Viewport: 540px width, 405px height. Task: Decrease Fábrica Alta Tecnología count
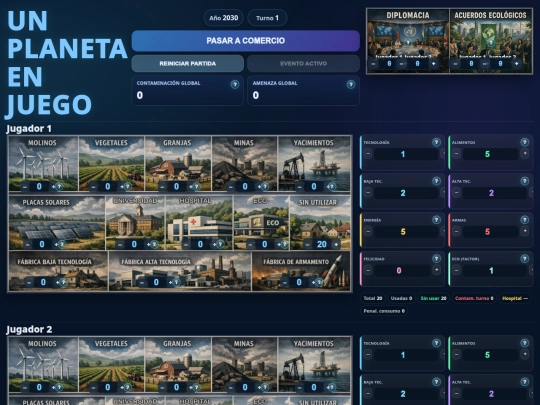pyautogui.click(x=142, y=282)
